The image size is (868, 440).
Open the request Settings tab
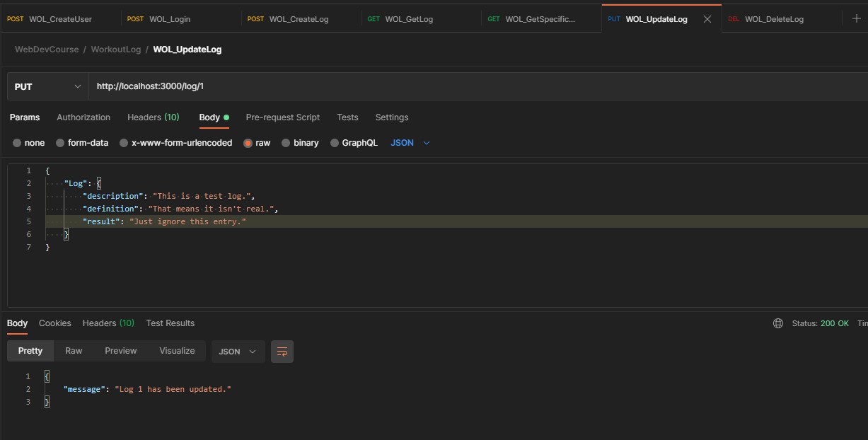392,117
